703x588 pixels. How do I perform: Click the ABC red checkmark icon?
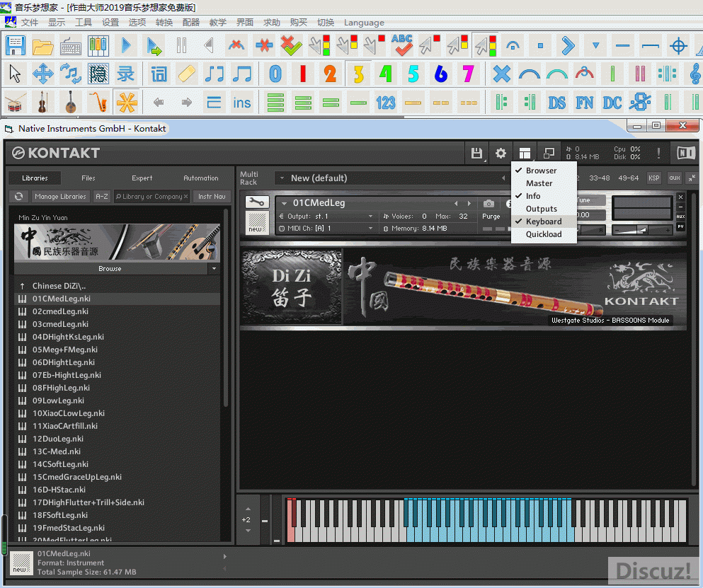pyautogui.click(x=402, y=45)
